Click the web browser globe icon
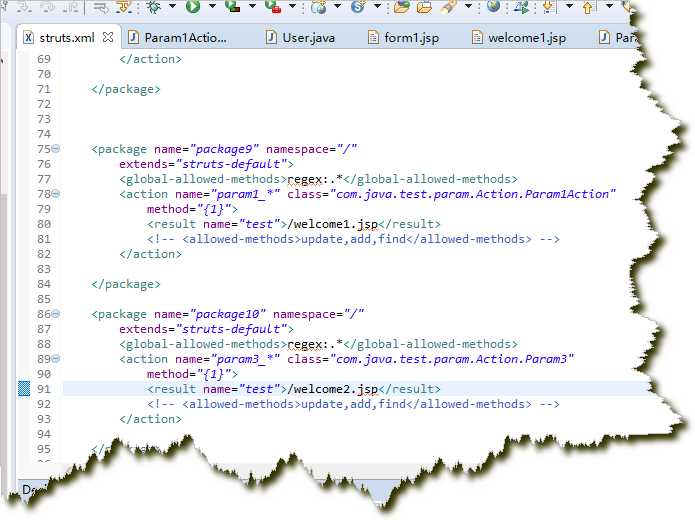The height and width of the screenshot is (520, 695). pyautogui.click(x=493, y=6)
